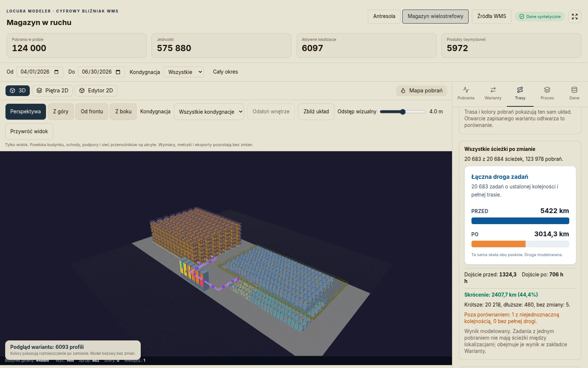Open calendar picker for Od date
Screen dimensions: 588x368
pos(57,72)
